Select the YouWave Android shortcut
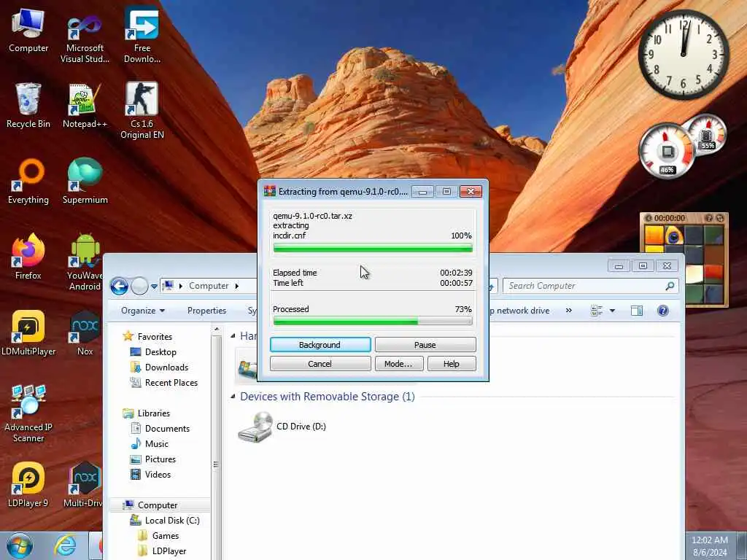 point(85,262)
